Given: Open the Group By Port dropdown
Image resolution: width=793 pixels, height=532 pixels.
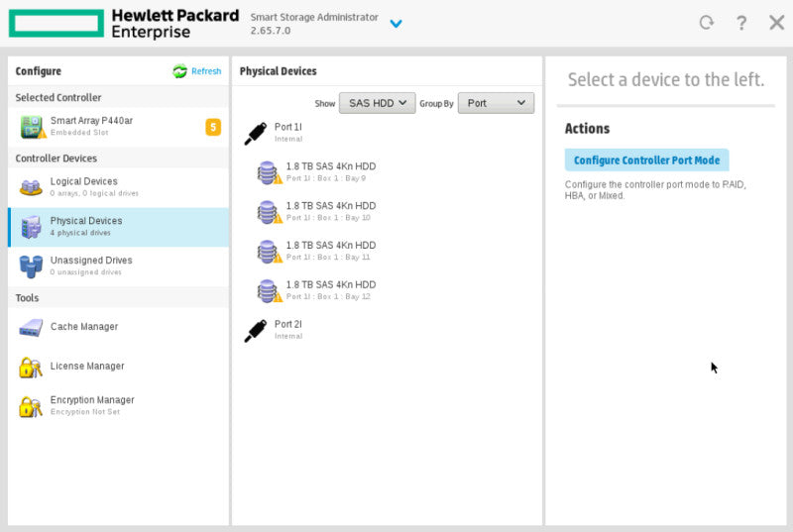Looking at the screenshot, I should 497,103.
